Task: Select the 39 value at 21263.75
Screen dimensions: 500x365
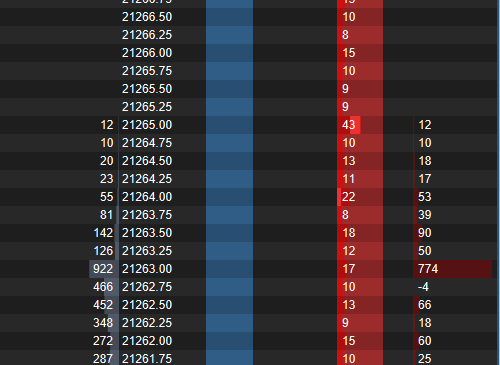Action: 425,215
